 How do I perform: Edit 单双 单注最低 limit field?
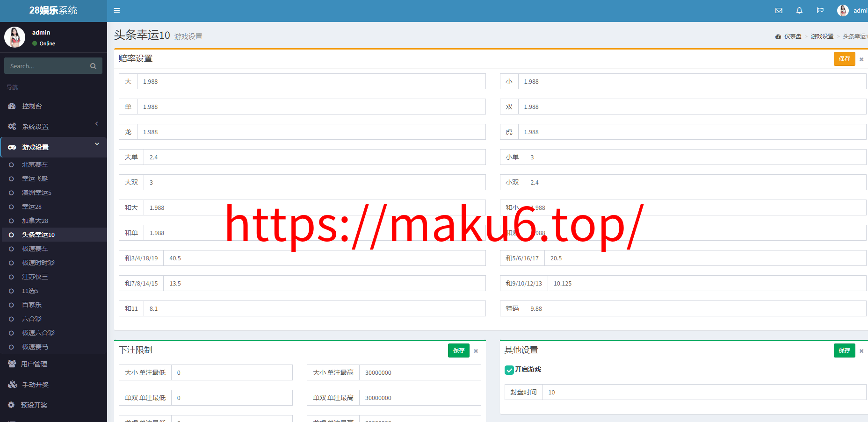pos(232,398)
